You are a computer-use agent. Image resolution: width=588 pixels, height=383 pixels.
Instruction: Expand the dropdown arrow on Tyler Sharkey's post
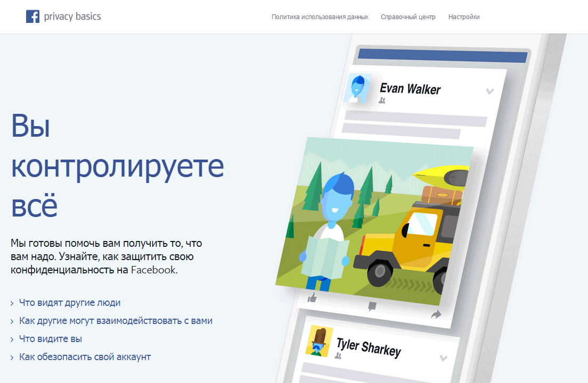pyautogui.click(x=443, y=357)
